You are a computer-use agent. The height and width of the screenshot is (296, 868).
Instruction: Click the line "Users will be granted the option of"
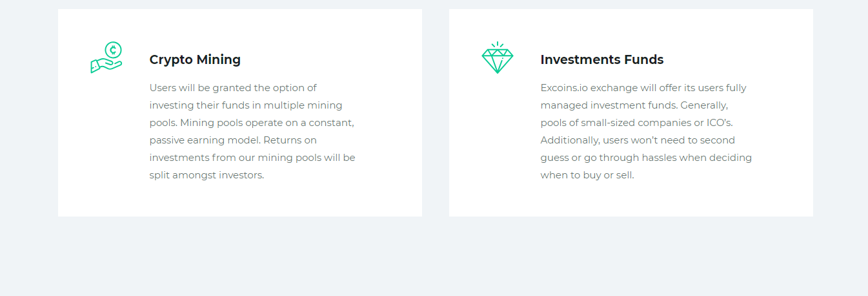point(233,88)
